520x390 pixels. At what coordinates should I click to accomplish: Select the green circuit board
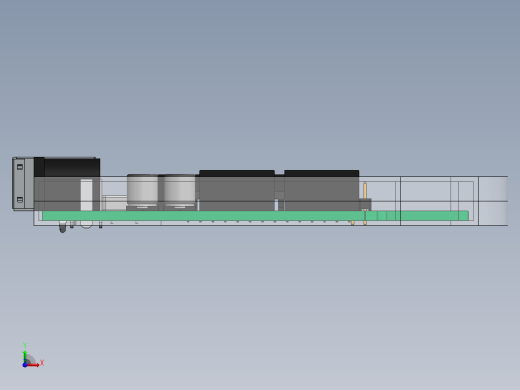(x=255, y=215)
